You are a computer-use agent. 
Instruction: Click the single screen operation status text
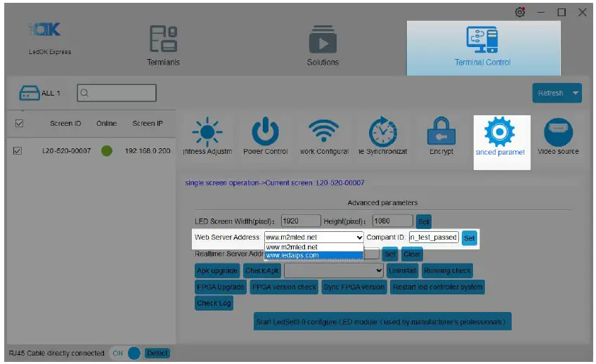coord(274,183)
